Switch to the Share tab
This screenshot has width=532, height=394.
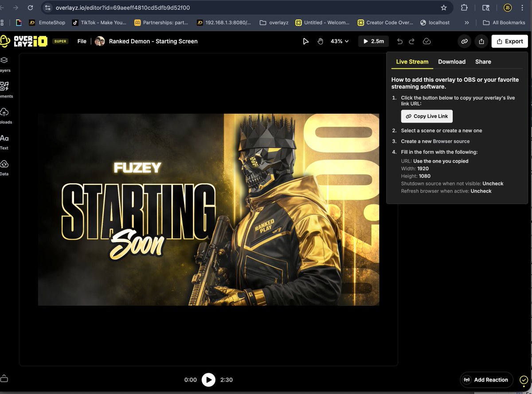point(483,62)
